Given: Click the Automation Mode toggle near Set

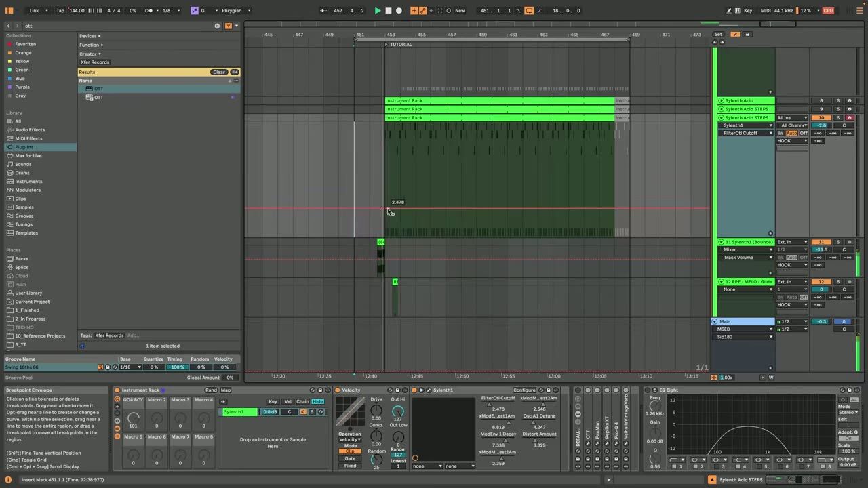Looking at the screenshot, I should click(735, 34).
